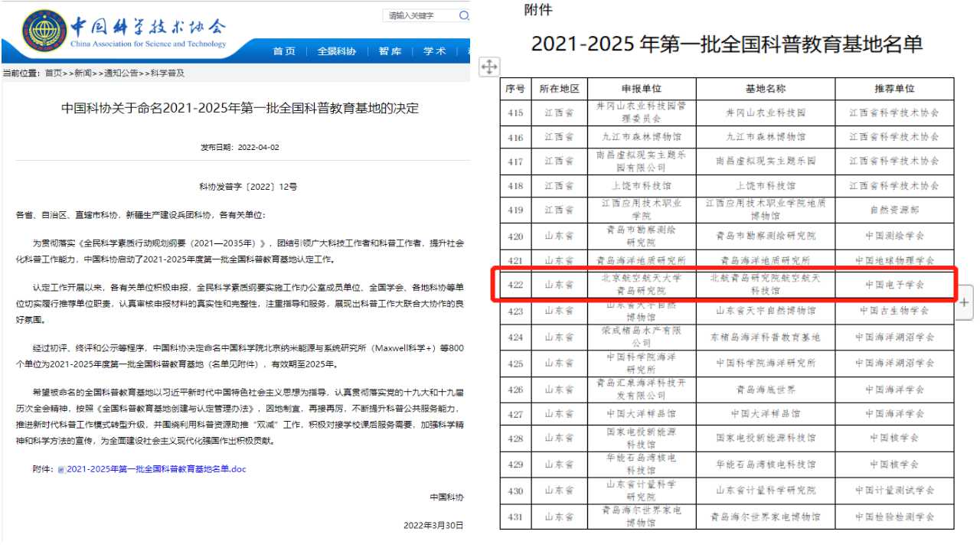Click the China Association for Science and Technology logo
980x551 pixels.
click(45, 32)
